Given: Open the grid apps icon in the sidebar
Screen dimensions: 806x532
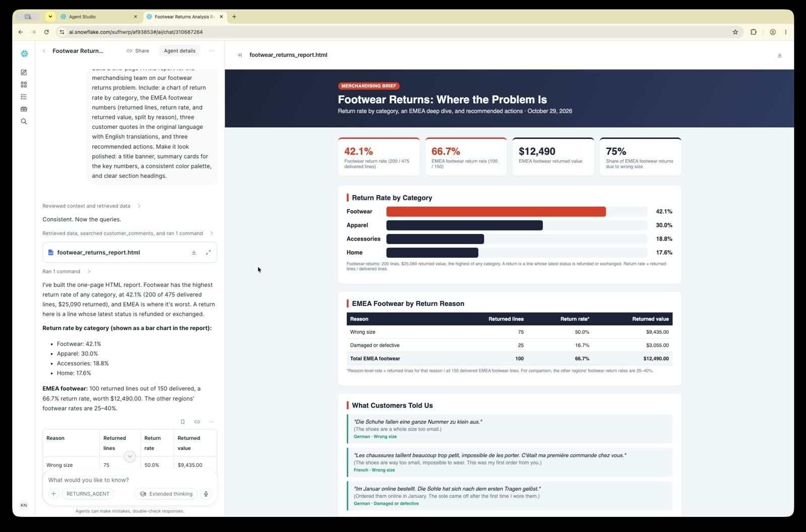Looking at the screenshot, I should pos(24,85).
